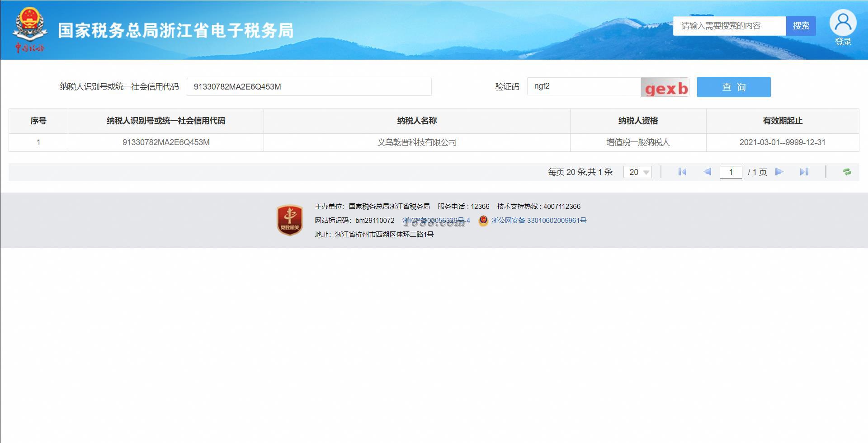Click the 有效期起止 column header
The image size is (868, 443).
pyautogui.click(x=783, y=121)
